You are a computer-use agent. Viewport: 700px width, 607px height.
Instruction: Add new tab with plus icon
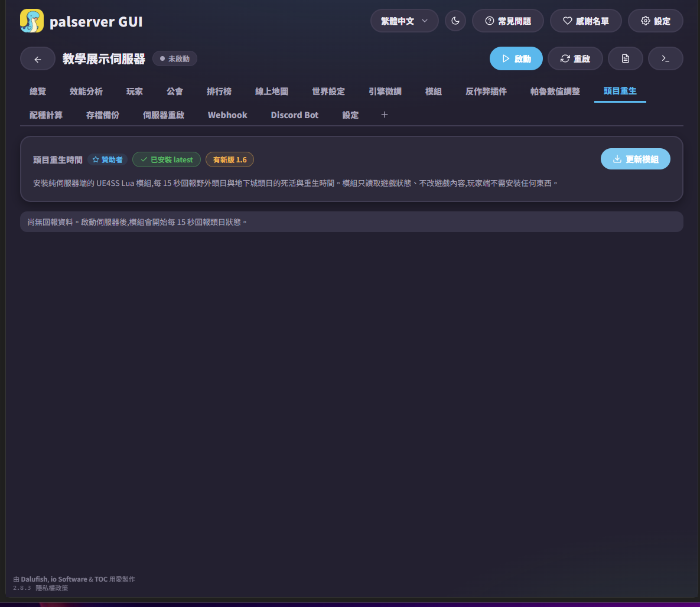(x=385, y=115)
